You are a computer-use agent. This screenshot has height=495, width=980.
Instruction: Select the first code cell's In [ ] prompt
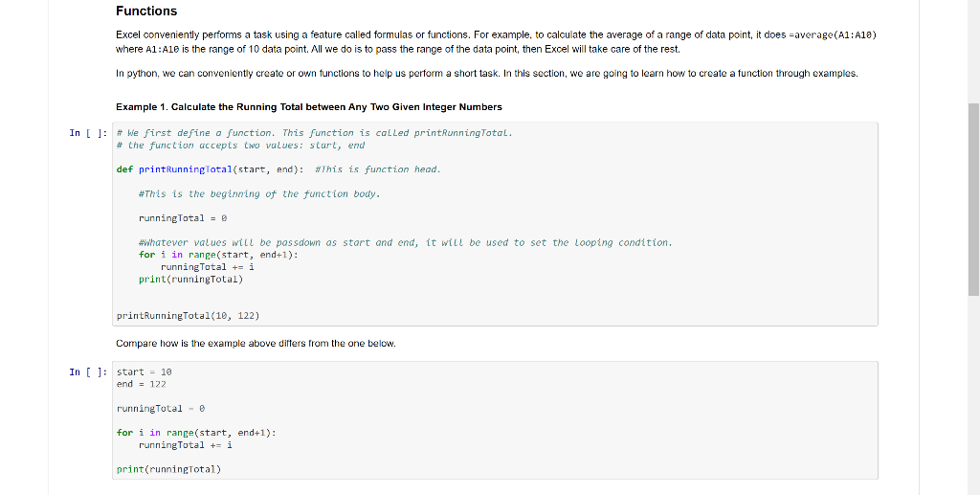pos(88,133)
